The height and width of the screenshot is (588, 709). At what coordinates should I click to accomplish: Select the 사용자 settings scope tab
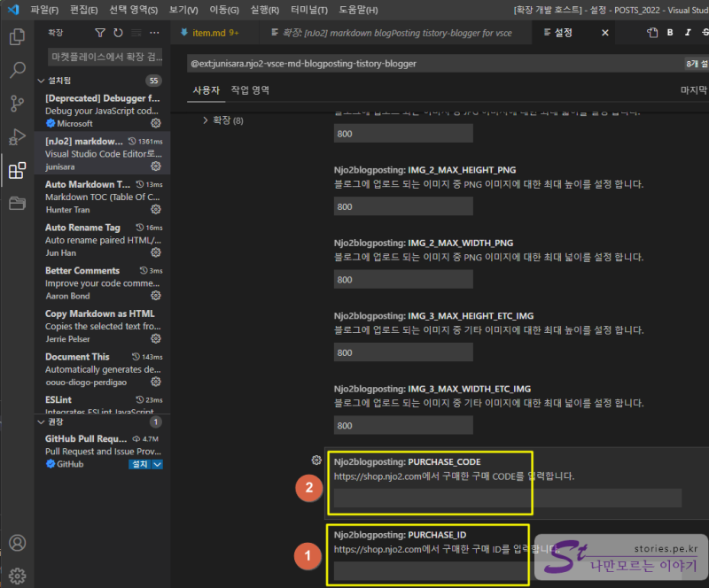tap(206, 90)
